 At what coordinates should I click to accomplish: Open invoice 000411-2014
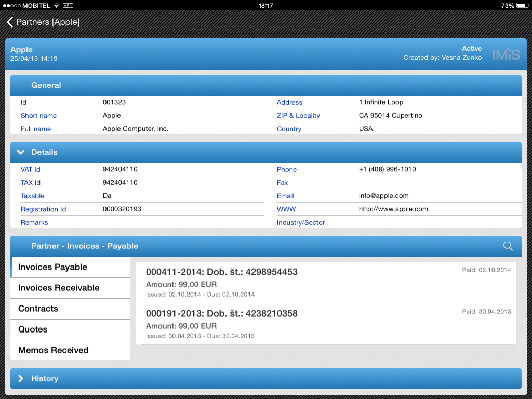coord(326,282)
